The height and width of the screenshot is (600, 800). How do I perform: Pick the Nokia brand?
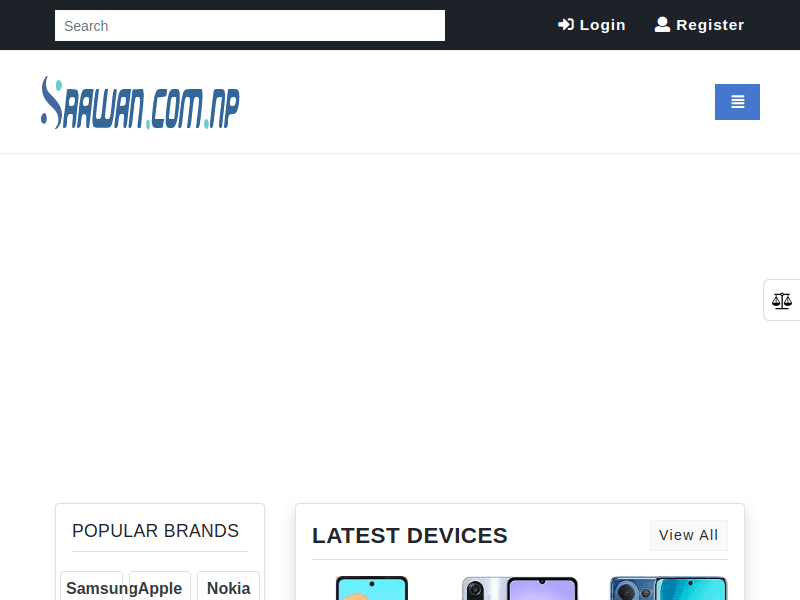[x=228, y=588]
